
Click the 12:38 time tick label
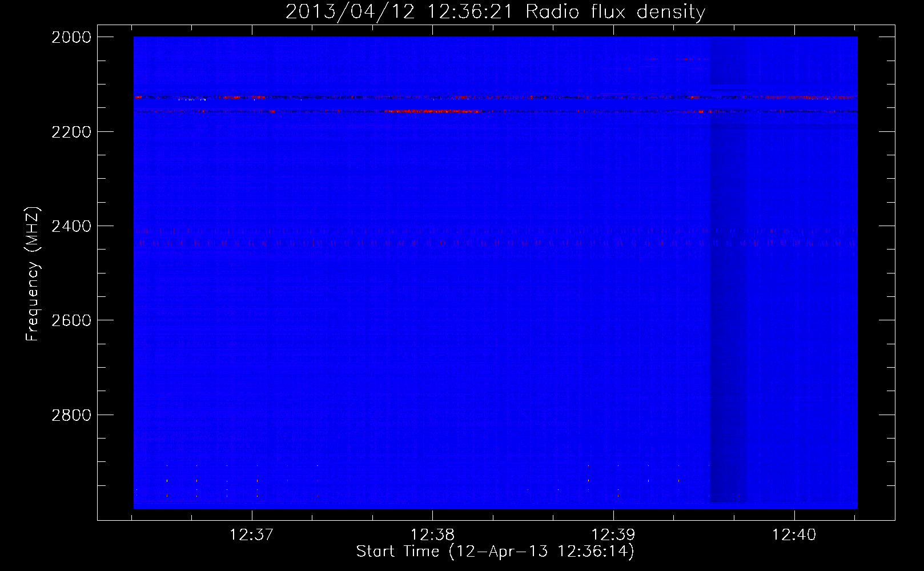click(432, 535)
